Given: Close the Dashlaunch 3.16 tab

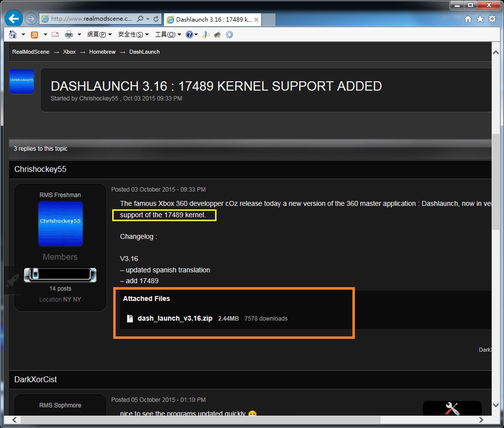Looking at the screenshot, I should (256, 20).
